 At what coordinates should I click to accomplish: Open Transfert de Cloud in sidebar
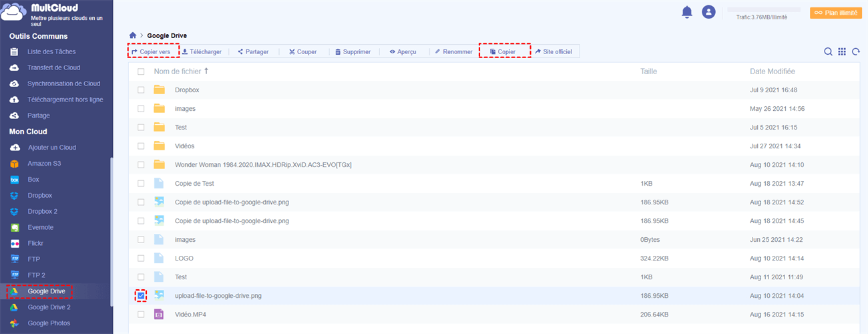click(53, 67)
